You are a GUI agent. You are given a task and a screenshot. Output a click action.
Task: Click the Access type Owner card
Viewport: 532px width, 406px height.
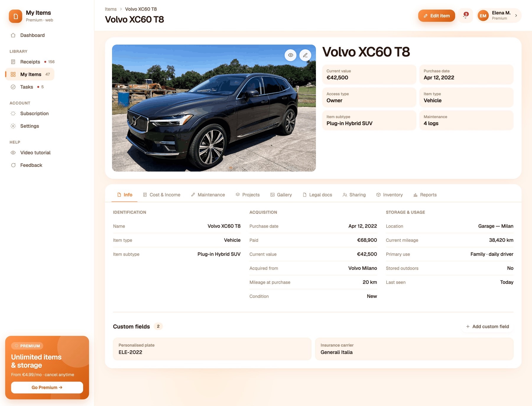pyautogui.click(x=369, y=97)
